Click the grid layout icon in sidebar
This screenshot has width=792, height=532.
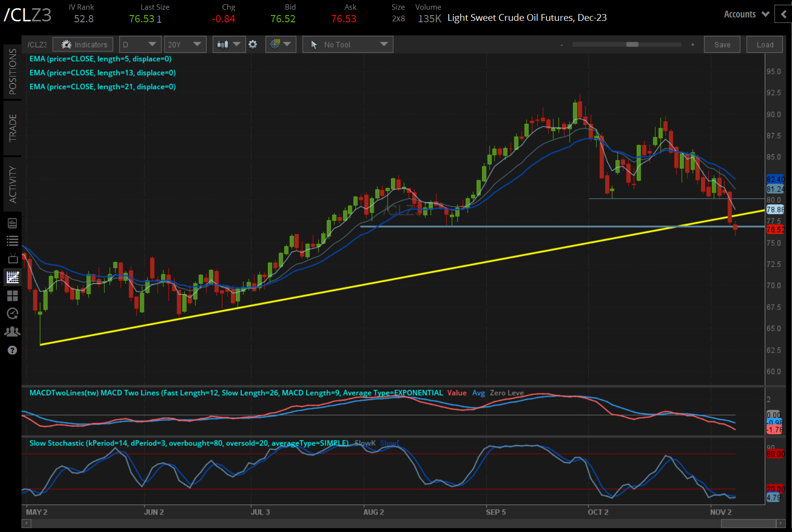pyautogui.click(x=13, y=296)
